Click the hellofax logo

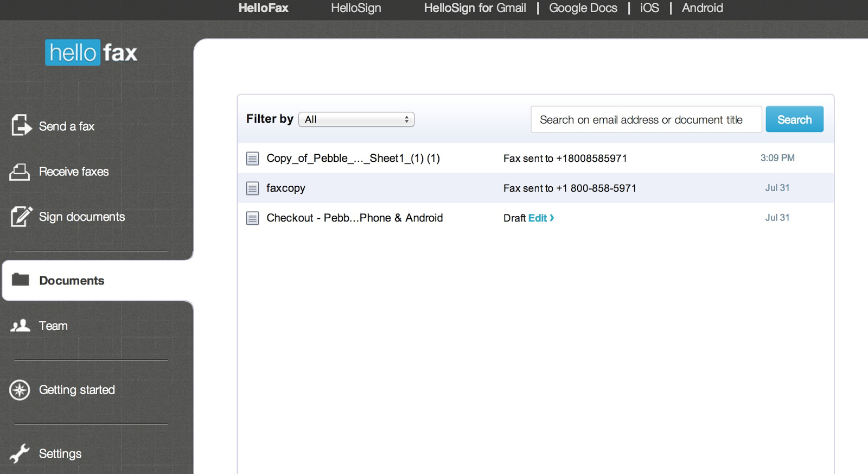tap(91, 53)
